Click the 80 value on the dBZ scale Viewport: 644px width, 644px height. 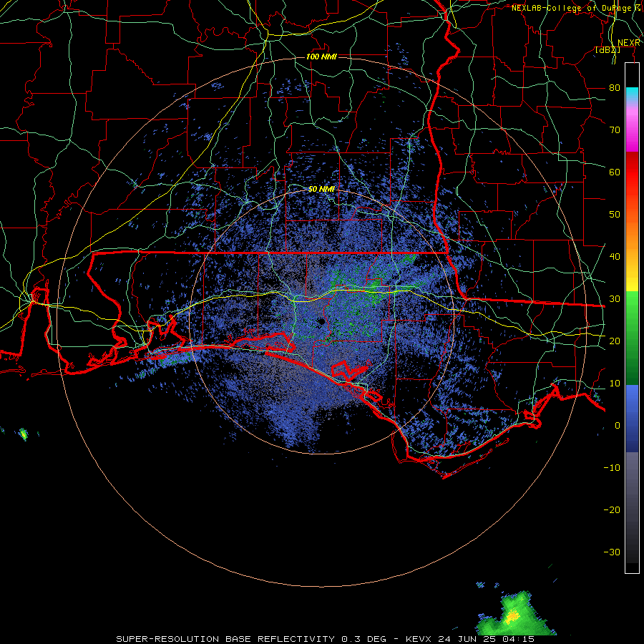(615, 88)
